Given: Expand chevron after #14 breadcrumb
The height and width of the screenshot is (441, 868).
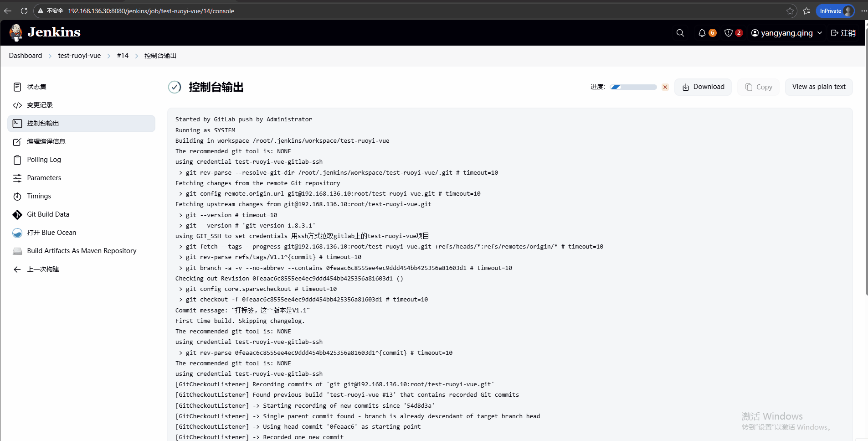Looking at the screenshot, I should coord(137,56).
